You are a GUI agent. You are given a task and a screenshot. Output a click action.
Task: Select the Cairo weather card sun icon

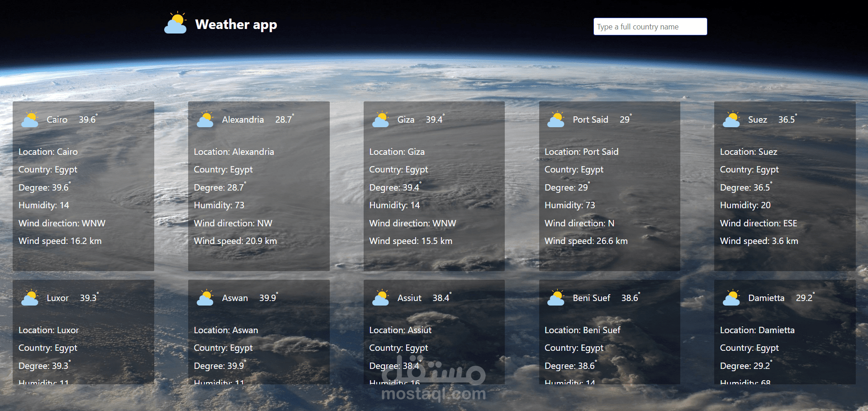29,119
